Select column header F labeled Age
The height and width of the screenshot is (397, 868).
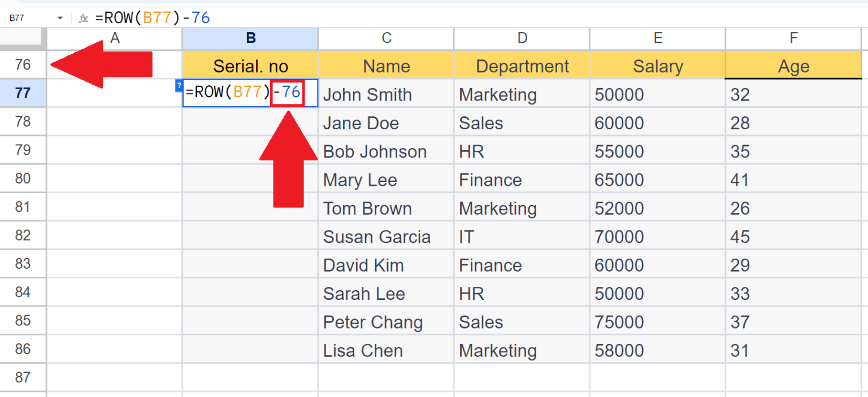(793, 38)
